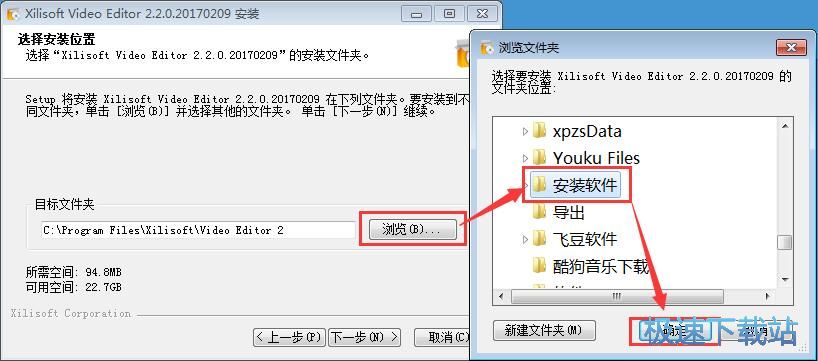Click the Browse (浏览) button
The height and width of the screenshot is (361, 818).
click(x=413, y=230)
